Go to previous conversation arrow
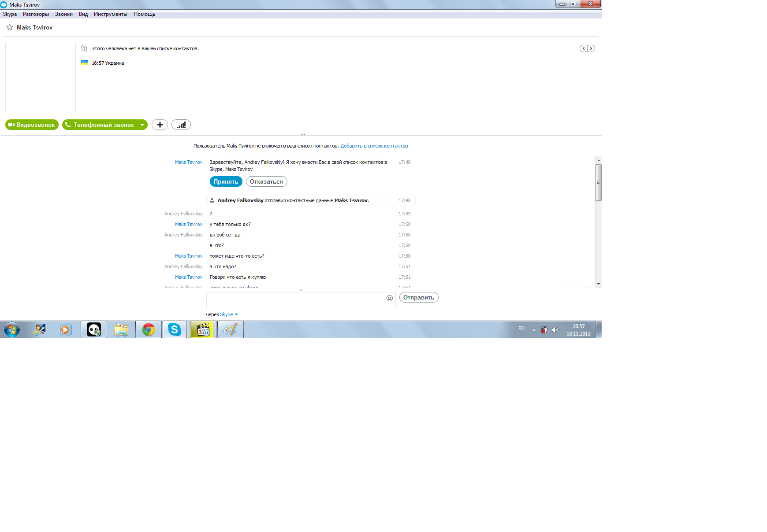This screenshot has height=532, width=767. click(584, 48)
